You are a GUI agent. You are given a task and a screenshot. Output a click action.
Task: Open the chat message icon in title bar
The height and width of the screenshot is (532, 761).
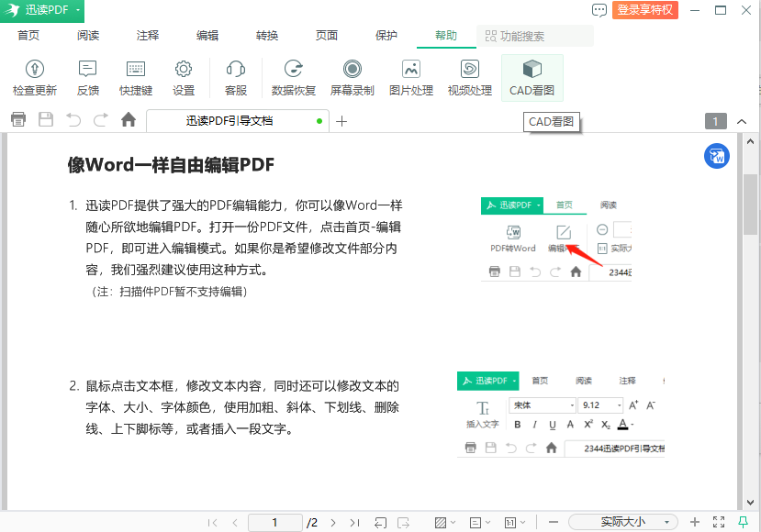pos(599,10)
